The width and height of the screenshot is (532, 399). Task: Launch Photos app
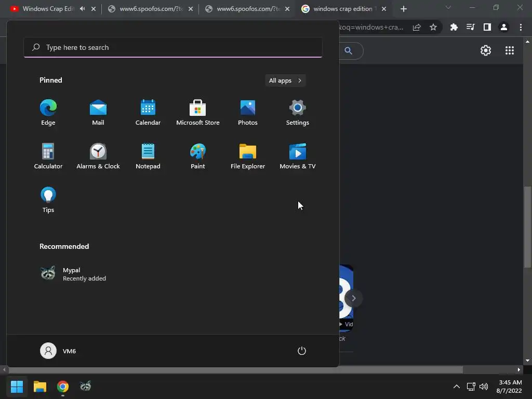pos(248,113)
